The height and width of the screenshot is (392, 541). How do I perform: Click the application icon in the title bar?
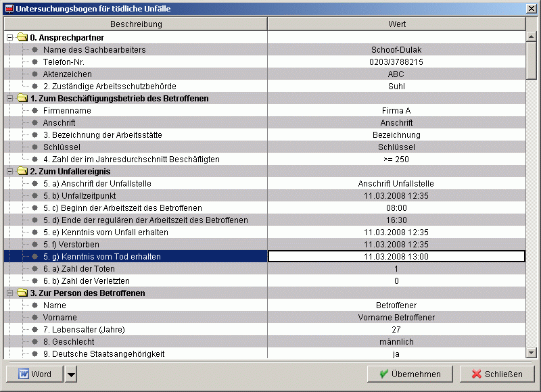(9, 9)
